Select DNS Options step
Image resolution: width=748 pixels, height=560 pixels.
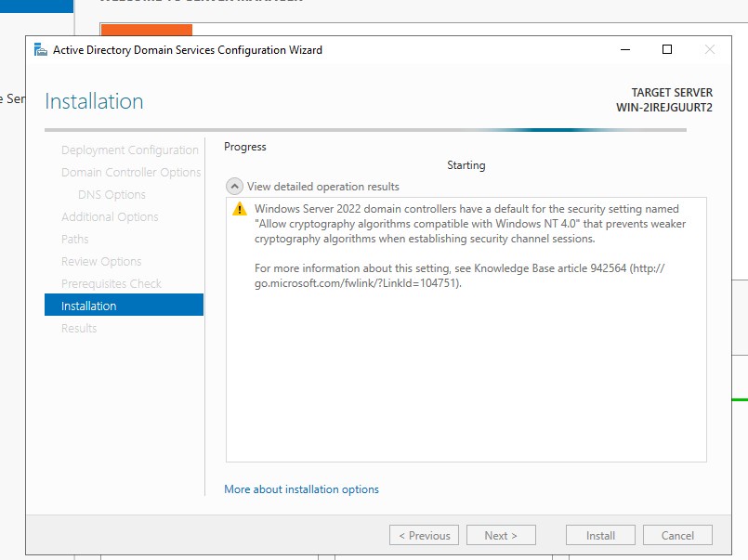pyautogui.click(x=112, y=194)
